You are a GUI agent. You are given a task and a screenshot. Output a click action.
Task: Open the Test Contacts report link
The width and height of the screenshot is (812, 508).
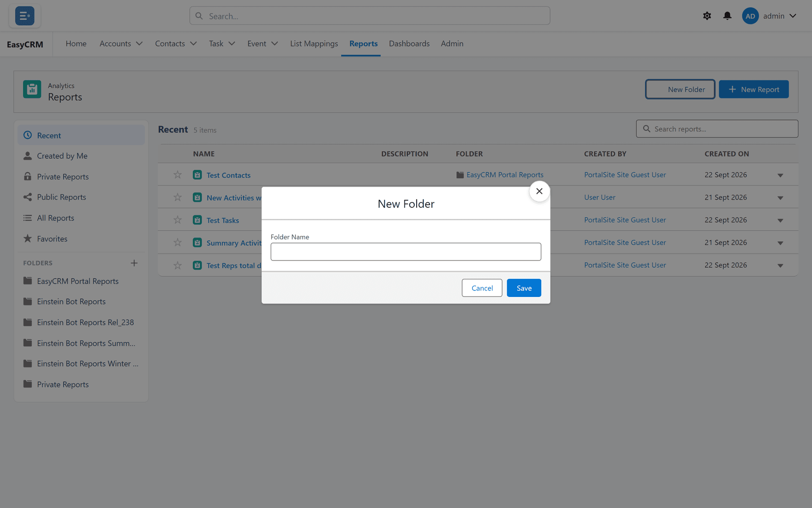click(x=228, y=175)
